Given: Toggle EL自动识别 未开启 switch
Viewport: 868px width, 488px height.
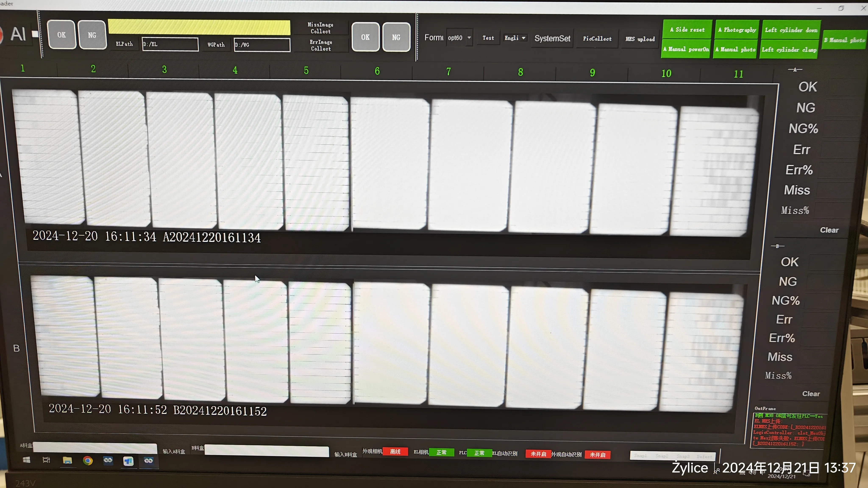Looking at the screenshot, I should [538, 454].
